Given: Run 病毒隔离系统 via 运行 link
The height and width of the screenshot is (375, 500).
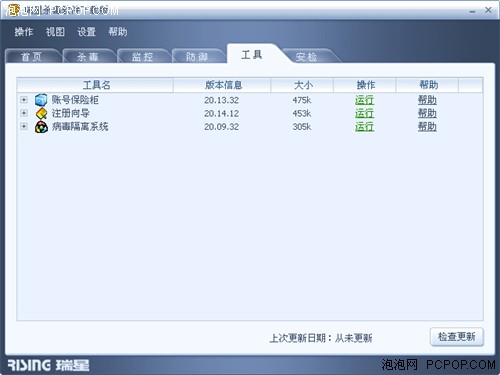Looking at the screenshot, I should pos(364,127).
